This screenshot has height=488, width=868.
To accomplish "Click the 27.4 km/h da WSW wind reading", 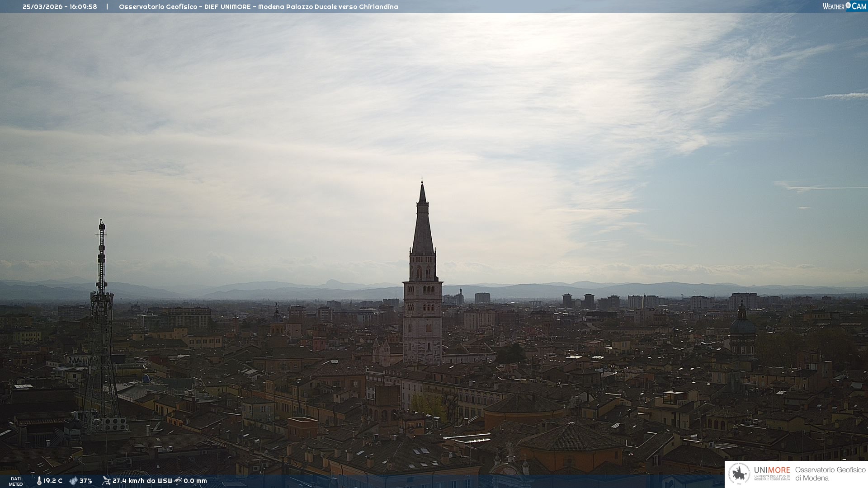I will click(x=142, y=481).
